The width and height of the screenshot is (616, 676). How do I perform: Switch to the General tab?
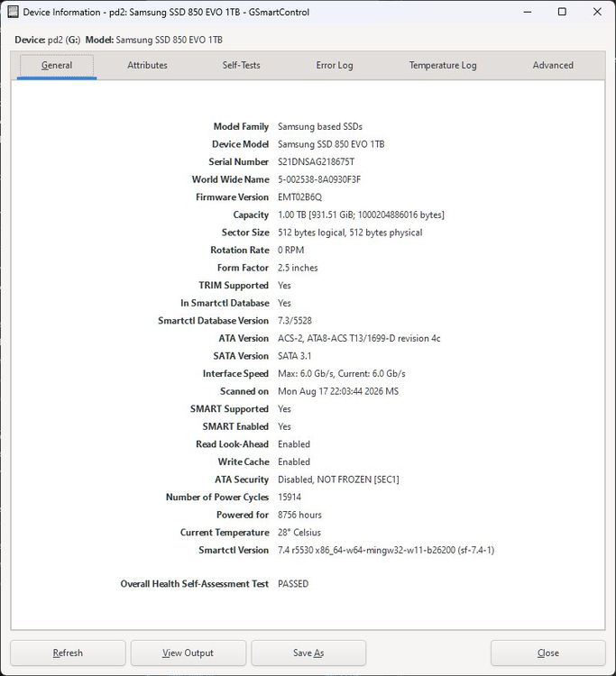(x=57, y=66)
